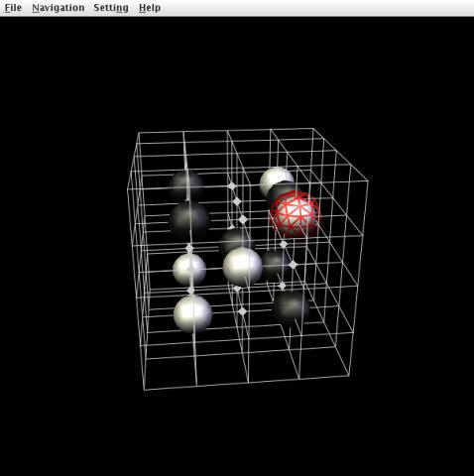Screen dimensions: 474x476
Task: Pick the lowest white sphere in left column
Action: (192, 313)
